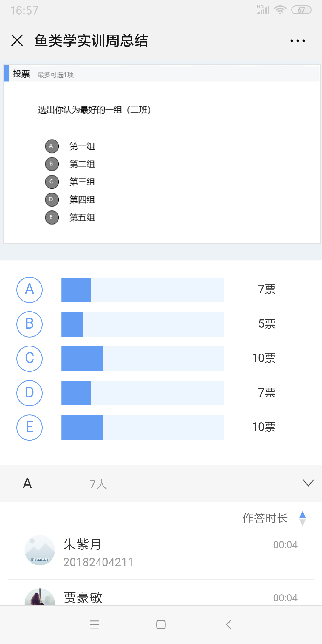
Task: Expand the A 7人 voter list chevron
Action: pyautogui.click(x=308, y=483)
